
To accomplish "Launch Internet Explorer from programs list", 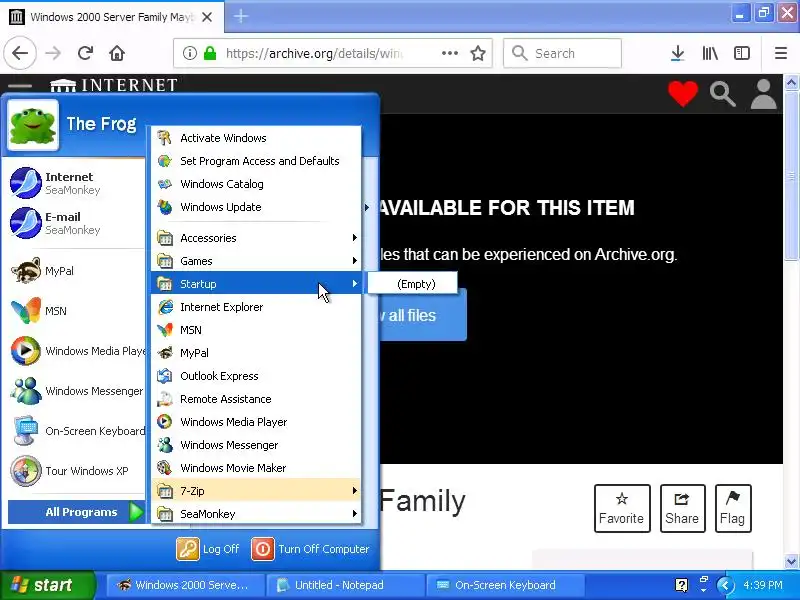I will [256, 307].
